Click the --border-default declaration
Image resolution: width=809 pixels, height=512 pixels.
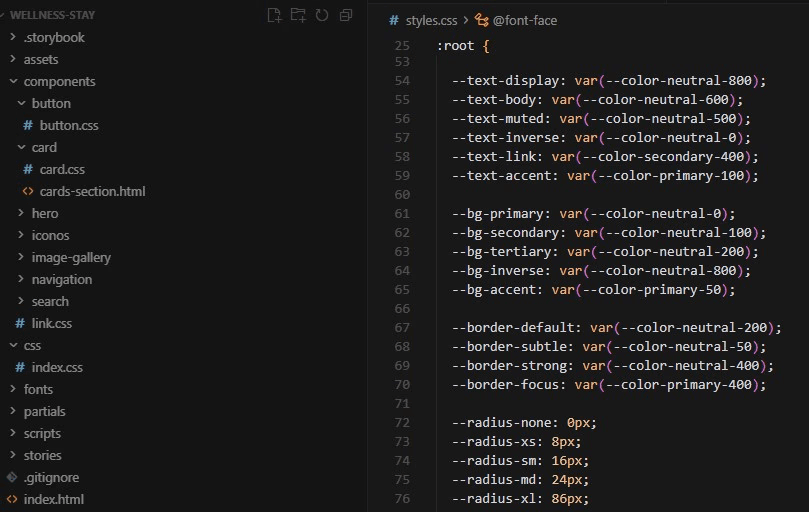pos(617,328)
